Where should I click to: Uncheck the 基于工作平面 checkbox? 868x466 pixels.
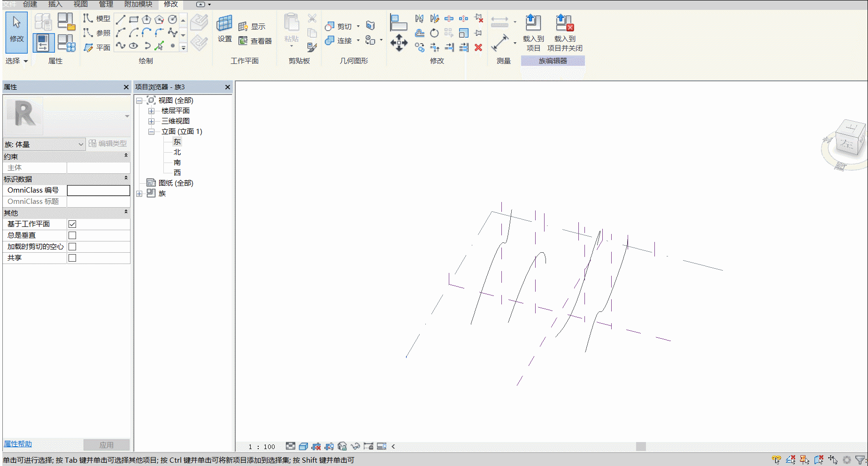pos(72,224)
